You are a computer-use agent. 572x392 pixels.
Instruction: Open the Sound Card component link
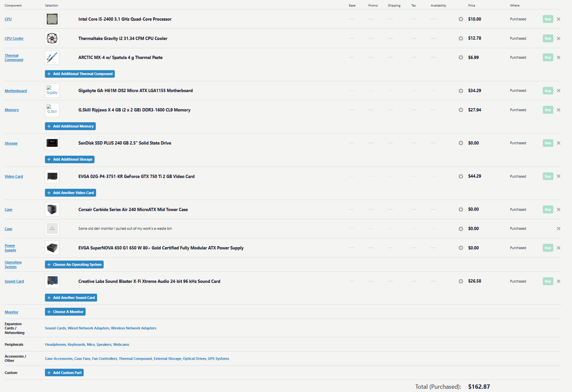point(14,281)
